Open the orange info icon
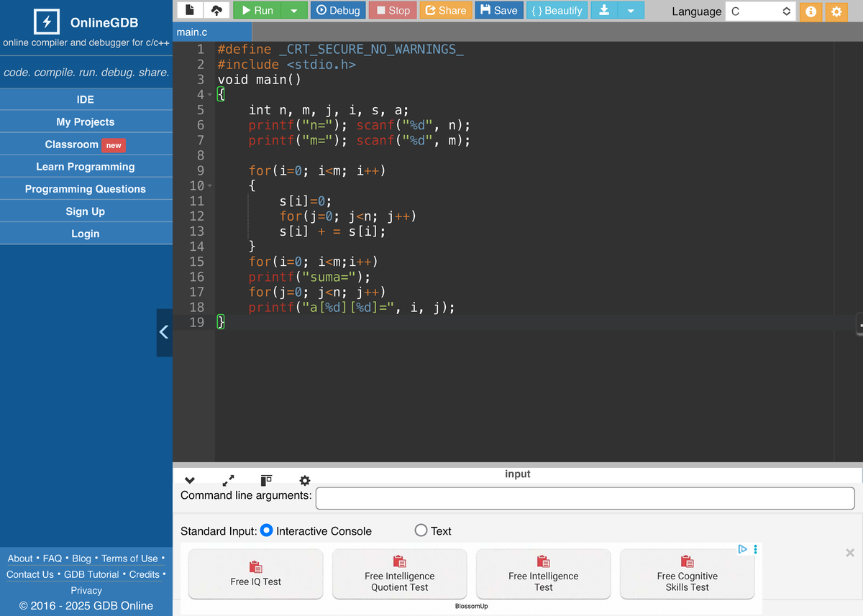The image size is (863, 616). [x=811, y=12]
